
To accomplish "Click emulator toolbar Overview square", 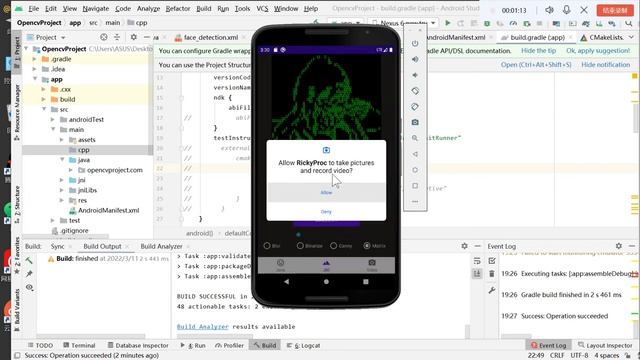I will pos(415,186).
